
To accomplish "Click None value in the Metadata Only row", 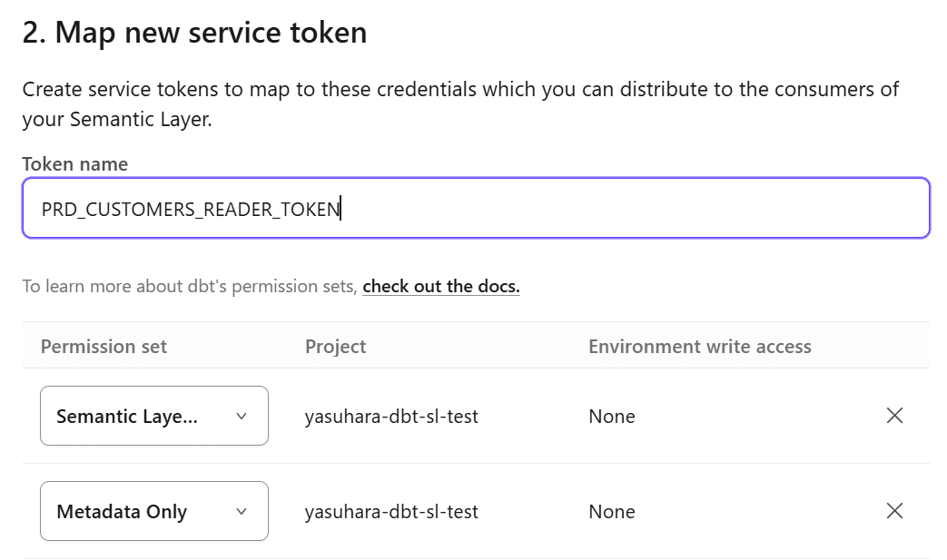I will [x=611, y=512].
